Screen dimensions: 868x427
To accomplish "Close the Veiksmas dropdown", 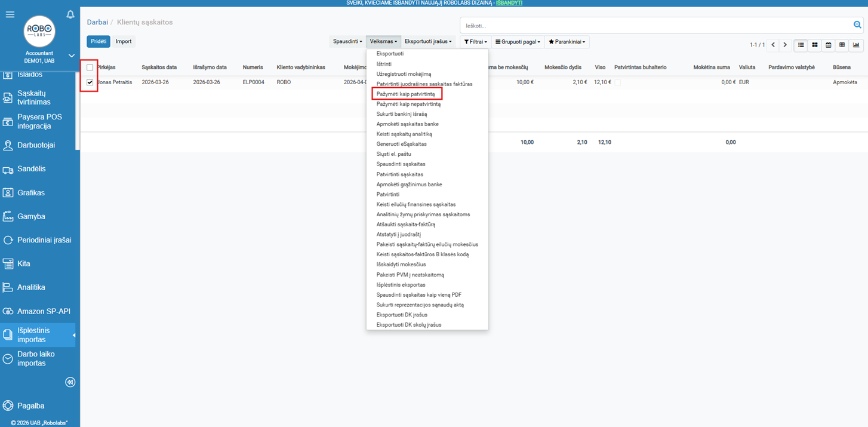I will (383, 42).
